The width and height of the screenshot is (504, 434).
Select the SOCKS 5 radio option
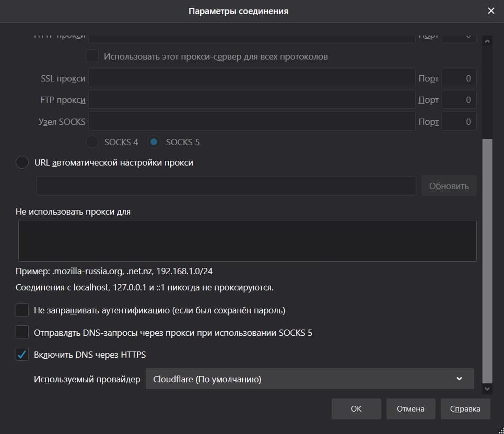click(154, 142)
